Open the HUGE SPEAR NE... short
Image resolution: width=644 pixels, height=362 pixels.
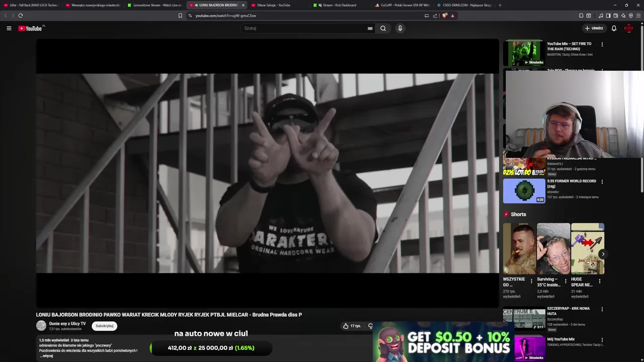point(588,249)
